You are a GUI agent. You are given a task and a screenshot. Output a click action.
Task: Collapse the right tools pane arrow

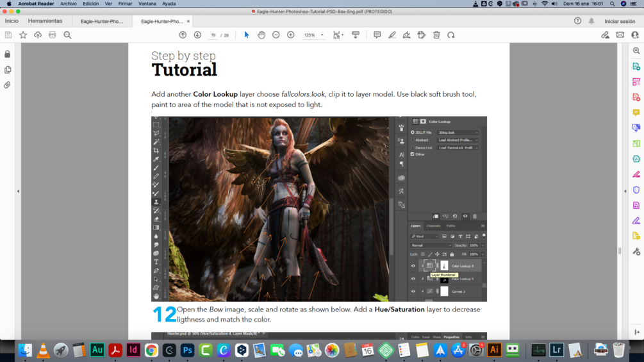tap(625, 192)
